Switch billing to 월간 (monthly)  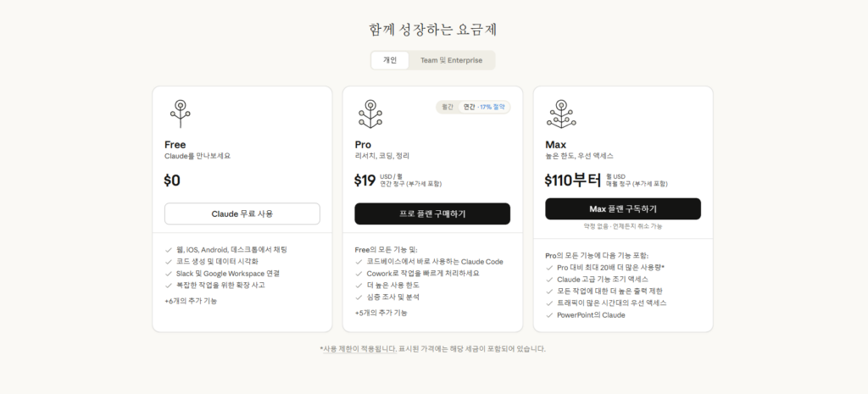point(447,108)
